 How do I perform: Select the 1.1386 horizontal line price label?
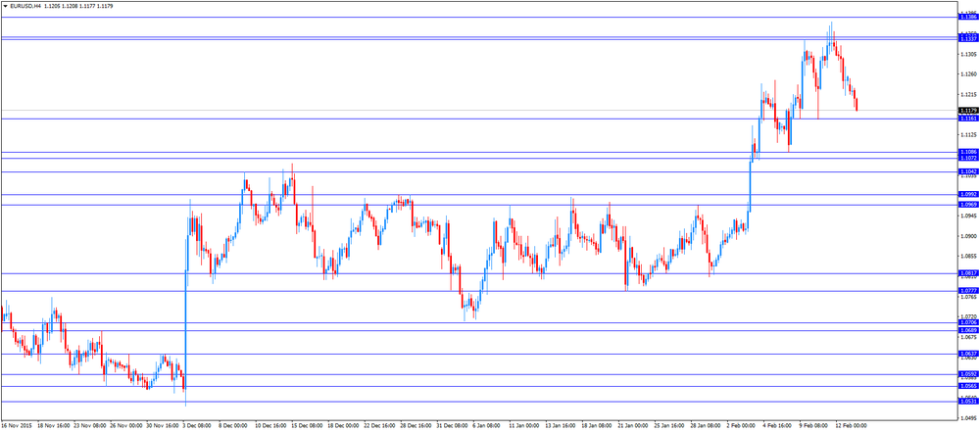968,18
